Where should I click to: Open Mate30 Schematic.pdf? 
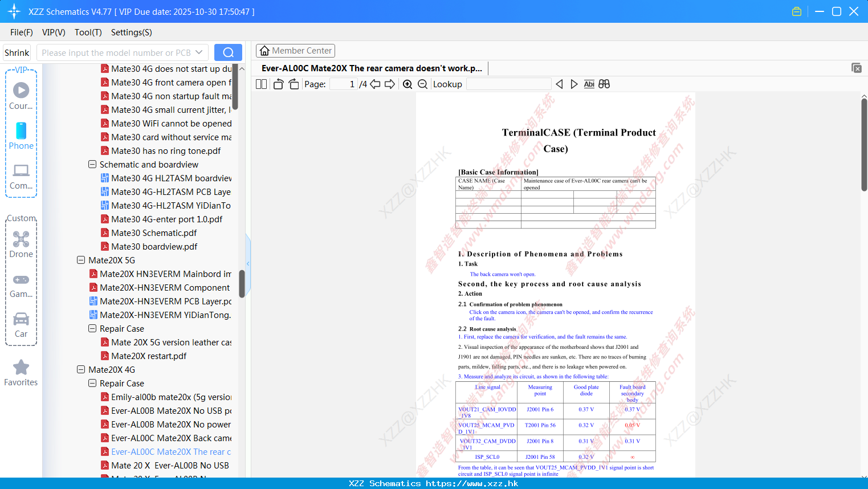(x=154, y=233)
